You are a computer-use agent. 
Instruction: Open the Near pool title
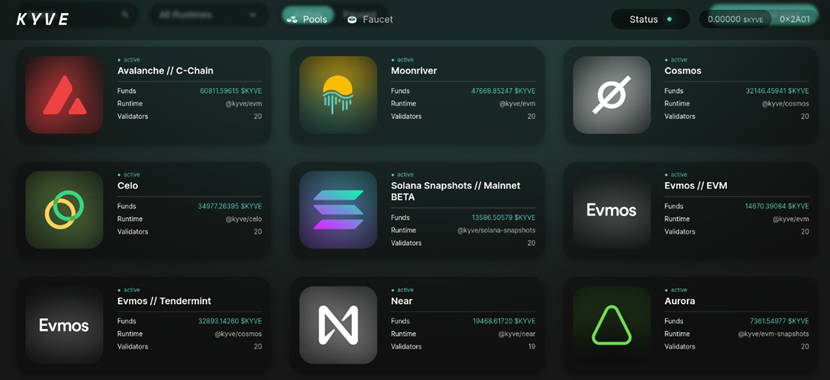coord(402,301)
